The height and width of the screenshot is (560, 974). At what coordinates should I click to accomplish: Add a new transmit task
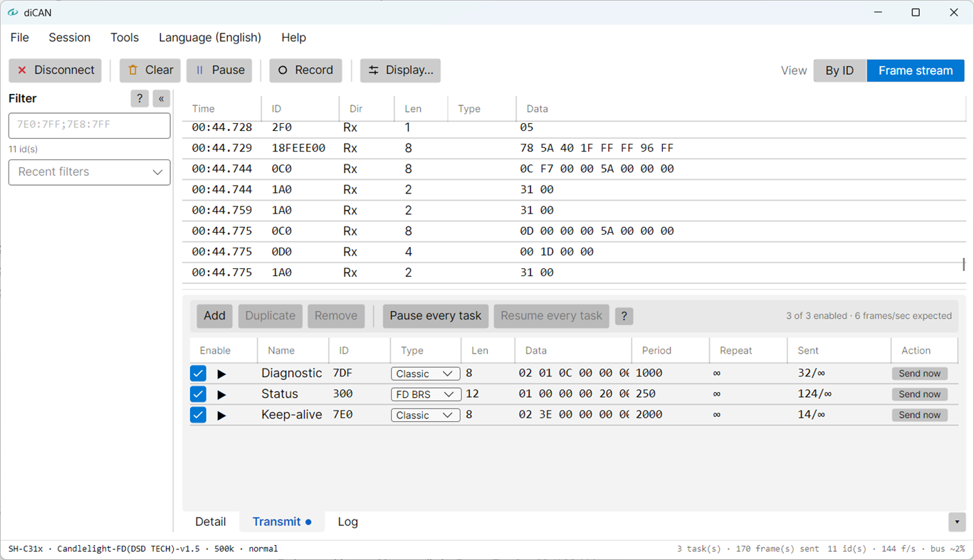pyautogui.click(x=214, y=316)
